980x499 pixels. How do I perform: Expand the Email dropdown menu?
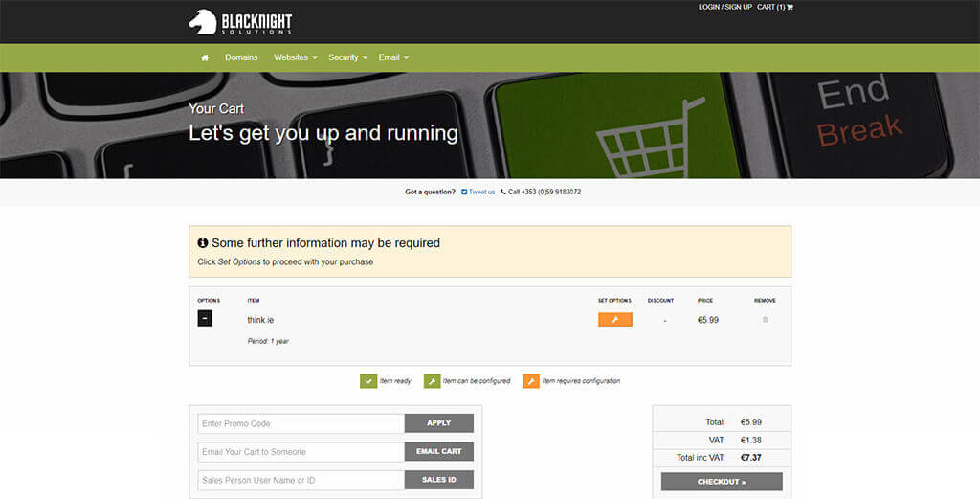click(x=393, y=57)
